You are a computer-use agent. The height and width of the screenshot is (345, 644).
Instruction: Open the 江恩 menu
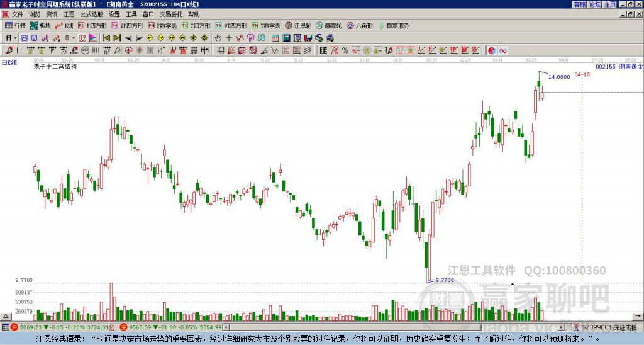69,14
